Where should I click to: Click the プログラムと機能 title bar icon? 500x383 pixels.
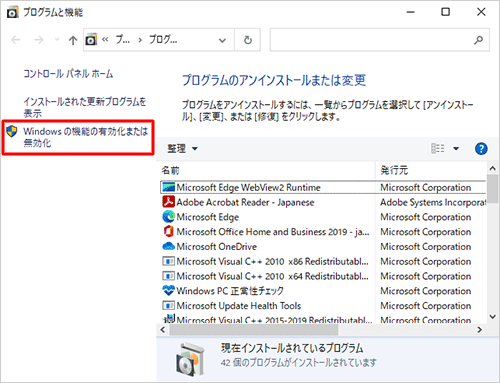(13, 12)
